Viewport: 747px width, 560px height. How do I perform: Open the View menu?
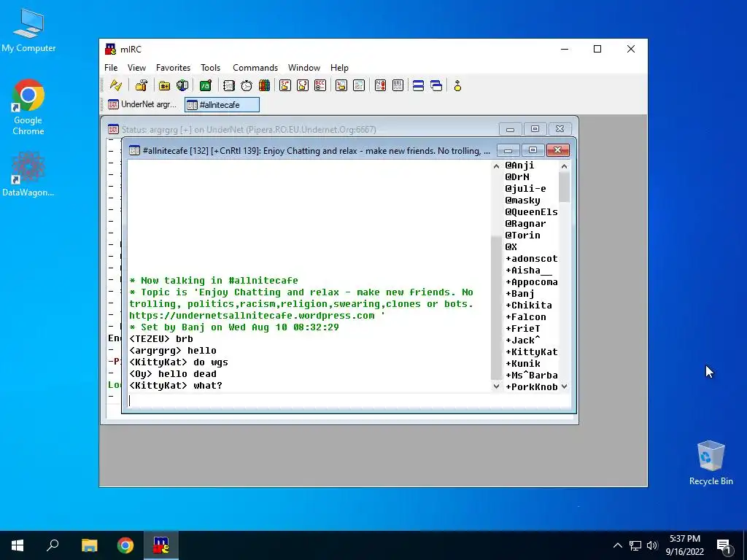pos(136,68)
